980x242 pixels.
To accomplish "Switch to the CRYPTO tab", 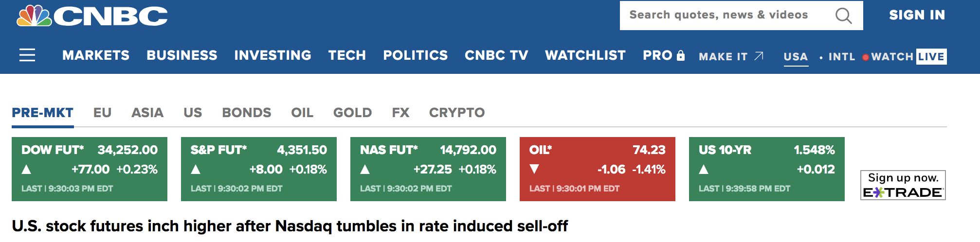I will click(x=456, y=113).
